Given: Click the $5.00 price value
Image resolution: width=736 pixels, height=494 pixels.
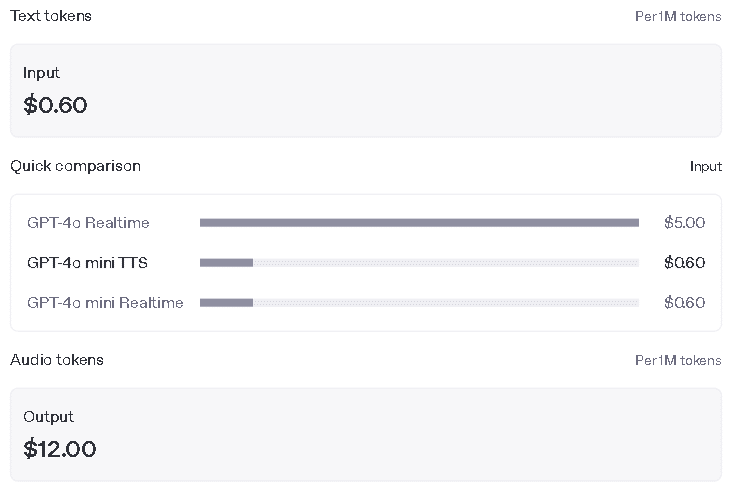Looking at the screenshot, I should [x=684, y=223].
